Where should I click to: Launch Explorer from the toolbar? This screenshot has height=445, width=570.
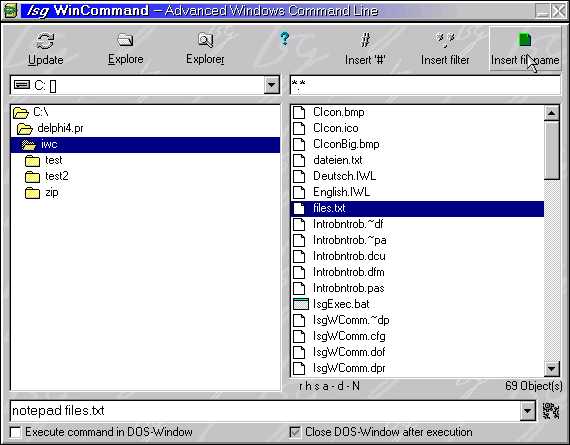pyautogui.click(x=205, y=49)
